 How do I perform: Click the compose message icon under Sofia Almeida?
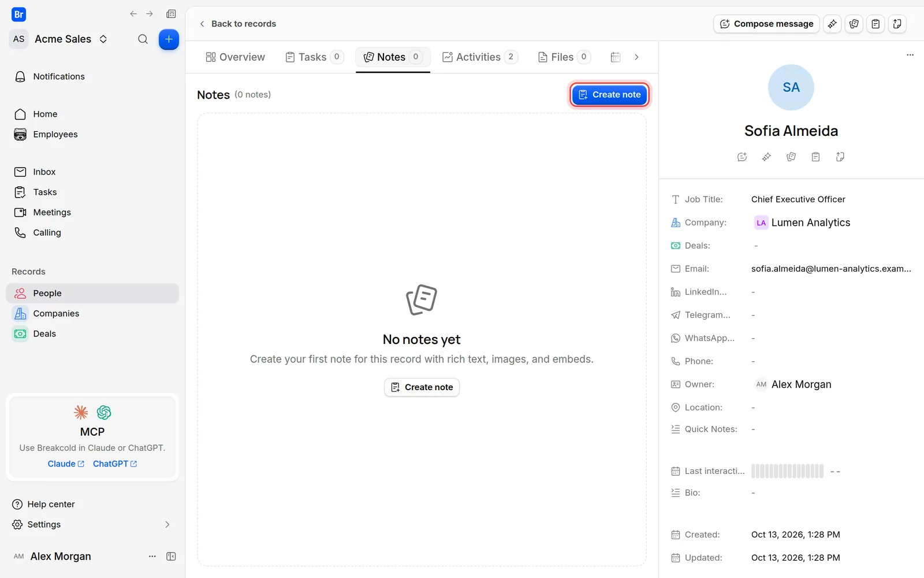(742, 157)
